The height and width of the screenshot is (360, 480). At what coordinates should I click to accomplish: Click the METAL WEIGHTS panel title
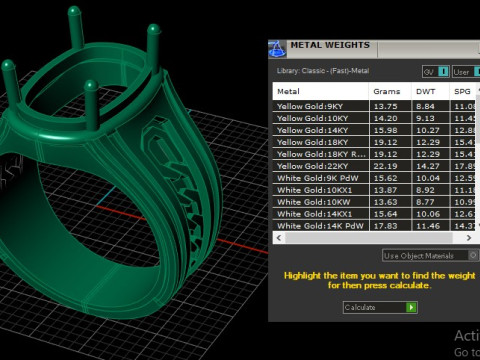pos(330,45)
